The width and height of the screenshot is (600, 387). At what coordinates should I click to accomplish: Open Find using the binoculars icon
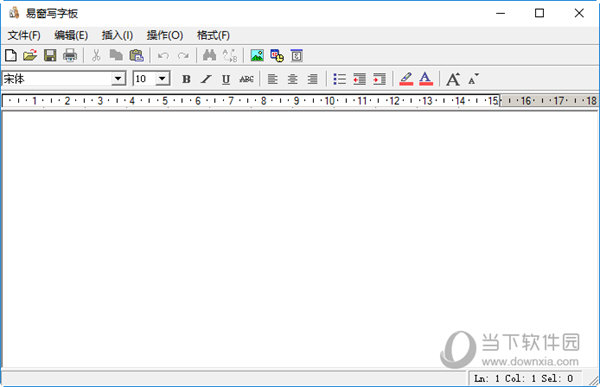(x=209, y=56)
